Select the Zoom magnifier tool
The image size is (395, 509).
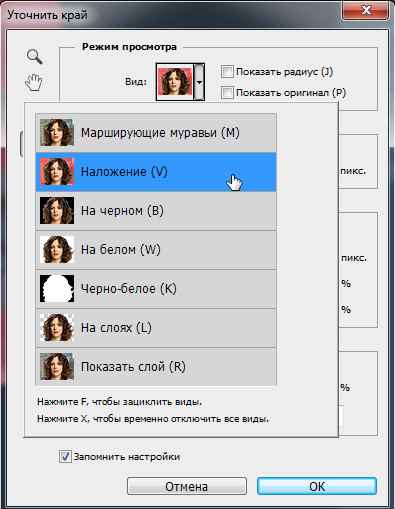pos(35,56)
